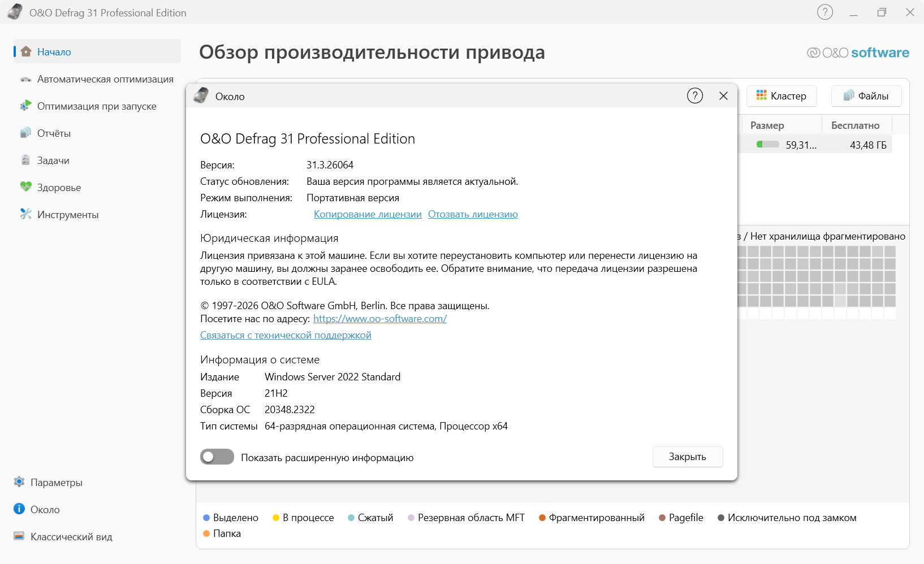Screen dimensions: 924x564
Task: Click the Копирование лицензии link
Action: (368, 214)
